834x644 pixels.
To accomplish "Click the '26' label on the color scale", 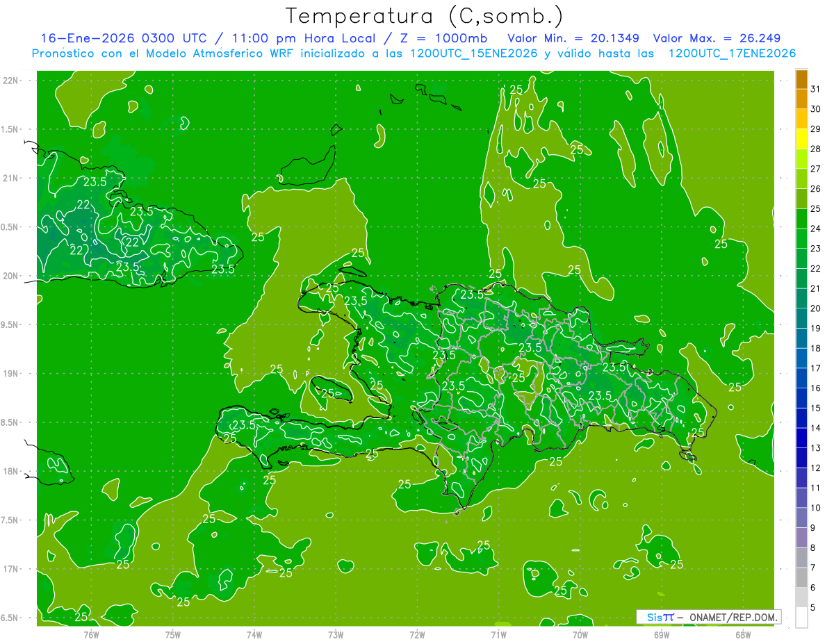I will (x=816, y=188).
